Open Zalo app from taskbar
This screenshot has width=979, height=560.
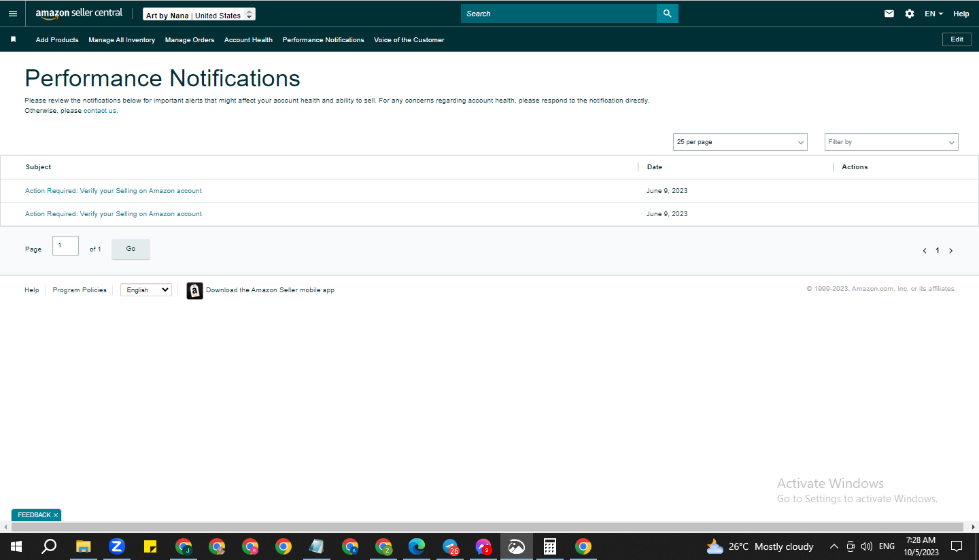click(117, 546)
